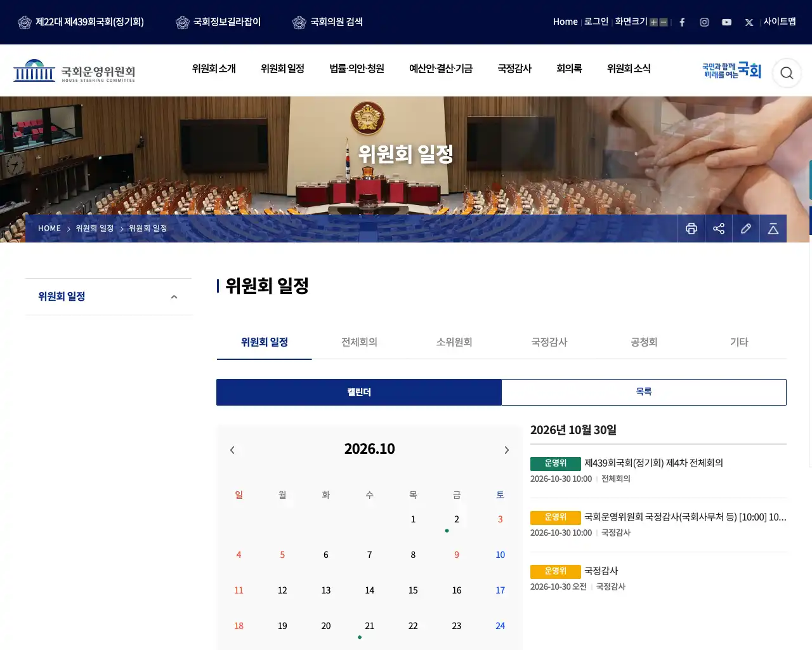The width and height of the screenshot is (812, 650).
Task: Open the 국회정보길라잡이 link
Action: point(218,22)
